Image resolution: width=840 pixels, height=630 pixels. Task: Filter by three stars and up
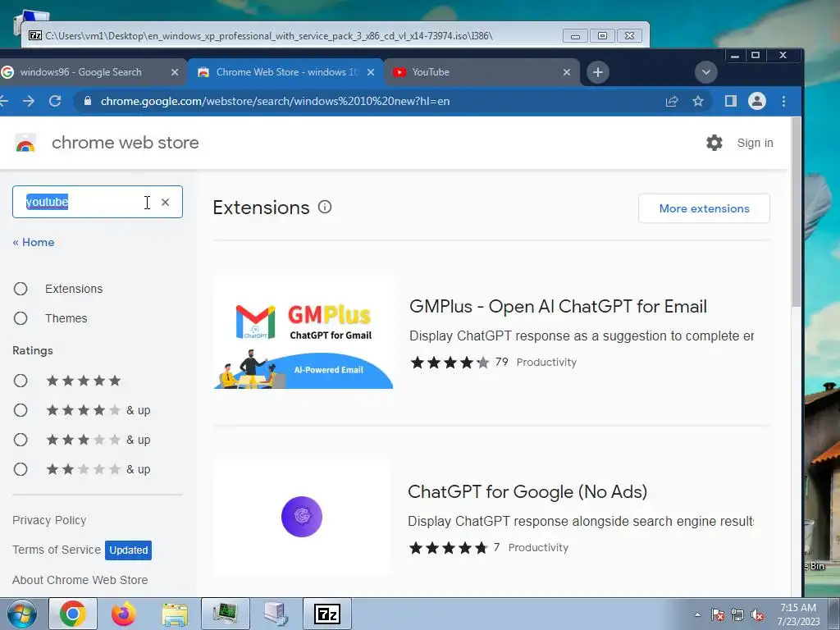pyautogui.click(x=21, y=440)
